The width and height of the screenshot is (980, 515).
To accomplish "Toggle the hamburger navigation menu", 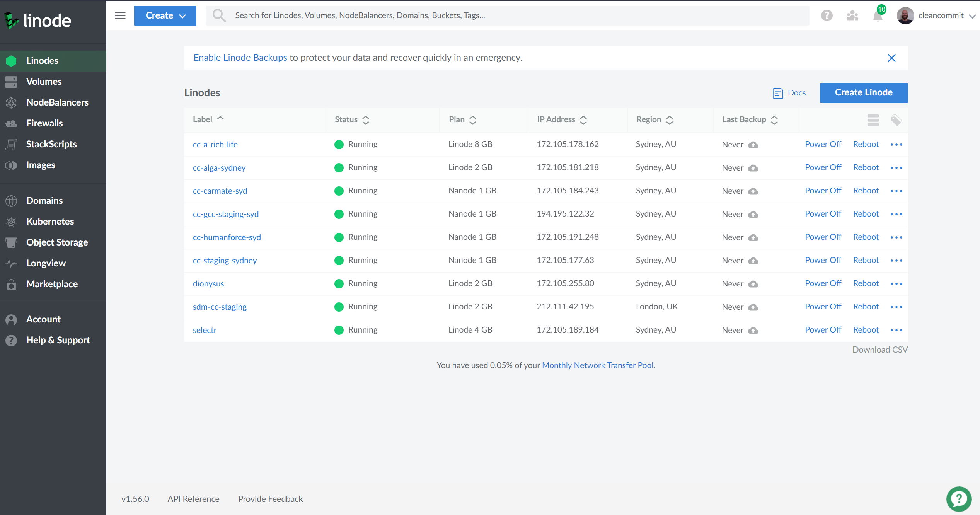I will tap(120, 15).
